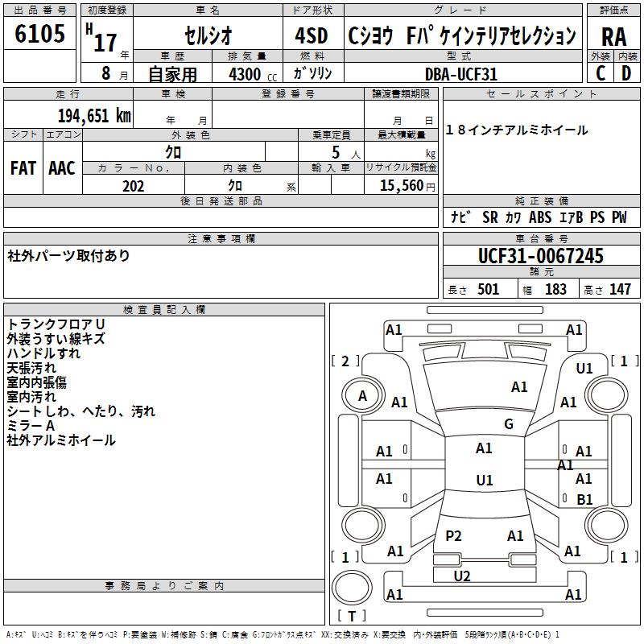Click inspector note 天張汚れ
This screenshot has width=644, height=644.
pos(31,368)
